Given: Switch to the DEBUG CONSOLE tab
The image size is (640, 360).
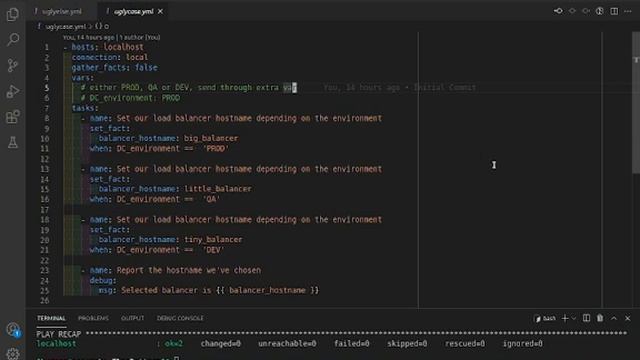Looking at the screenshot, I should coord(180,318).
